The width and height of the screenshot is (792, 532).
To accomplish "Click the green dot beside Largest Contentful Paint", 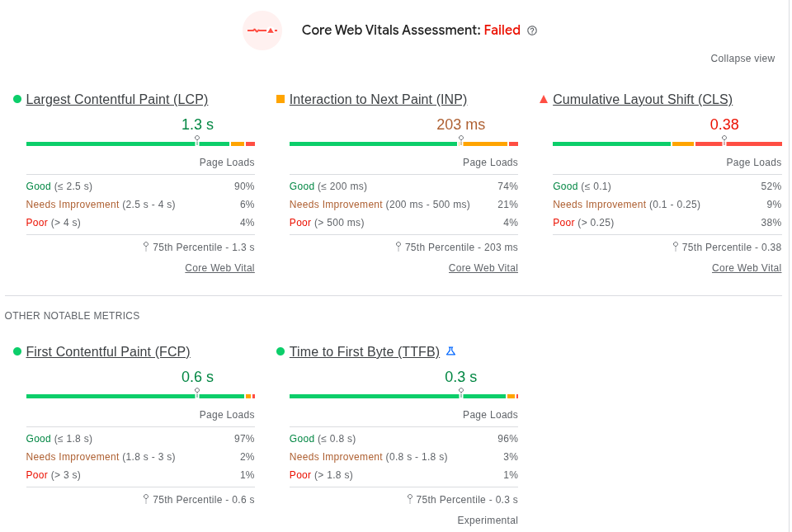I will coord(17,99).
